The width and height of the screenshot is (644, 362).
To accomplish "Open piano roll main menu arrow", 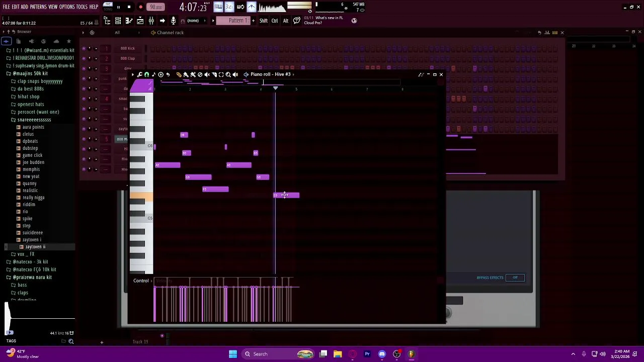I will [x=133, y=74].
